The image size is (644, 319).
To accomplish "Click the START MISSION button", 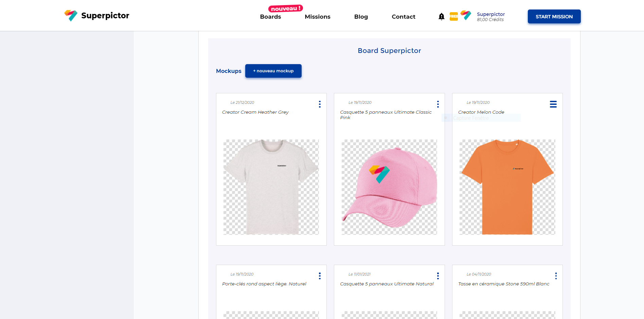I will pos(554,17).
